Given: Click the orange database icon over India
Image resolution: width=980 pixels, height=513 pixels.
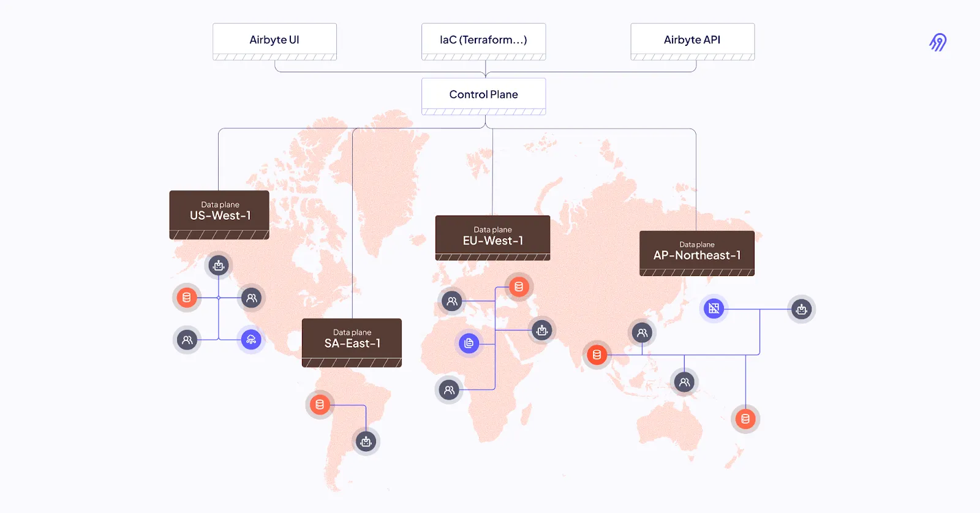Looking at the screenshot, I should (597, 354).
